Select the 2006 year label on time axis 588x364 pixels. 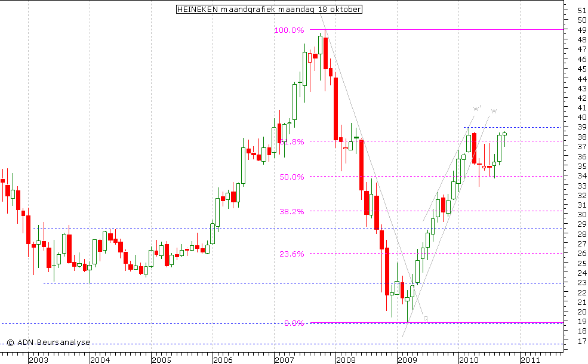[x=223, y=360]
